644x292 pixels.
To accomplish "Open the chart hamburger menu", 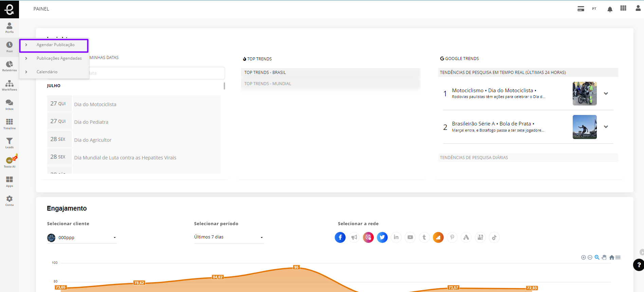I will click(618, 257).
